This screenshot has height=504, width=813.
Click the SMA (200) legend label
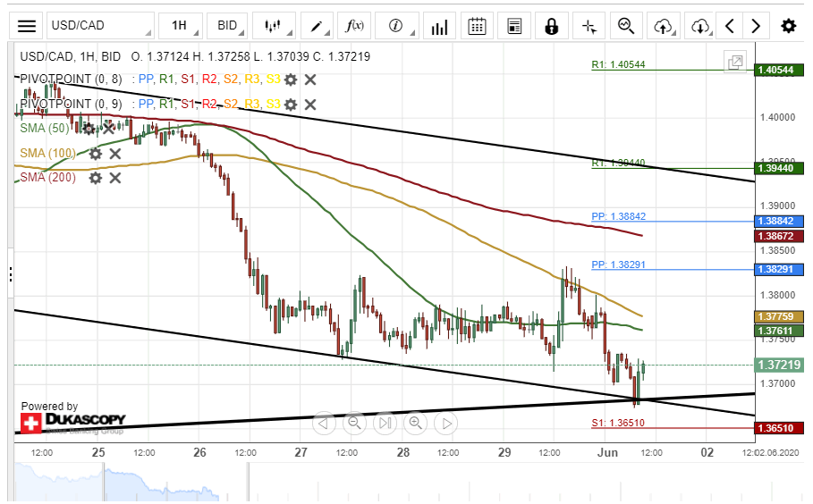47,178
